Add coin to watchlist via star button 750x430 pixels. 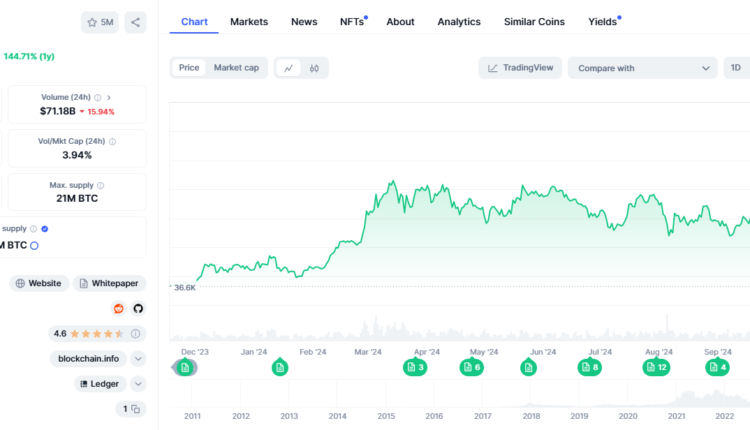101,22
